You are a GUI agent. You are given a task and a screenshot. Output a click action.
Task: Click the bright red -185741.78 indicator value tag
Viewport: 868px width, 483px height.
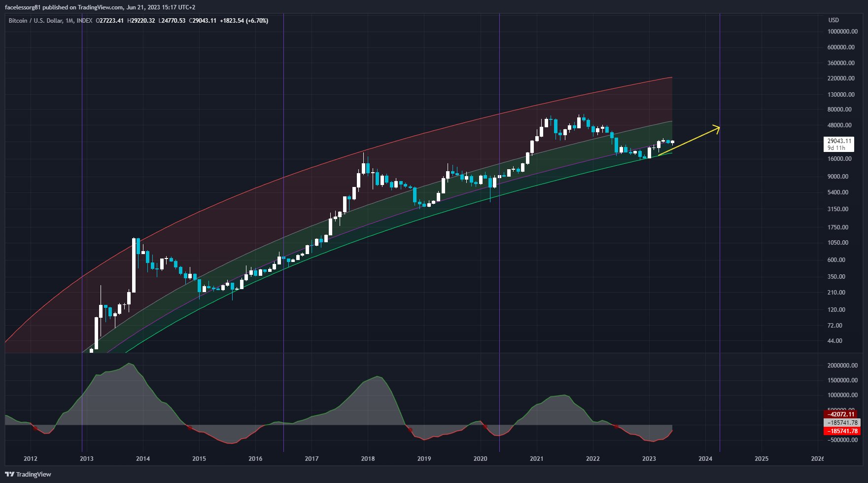[842, 431]
